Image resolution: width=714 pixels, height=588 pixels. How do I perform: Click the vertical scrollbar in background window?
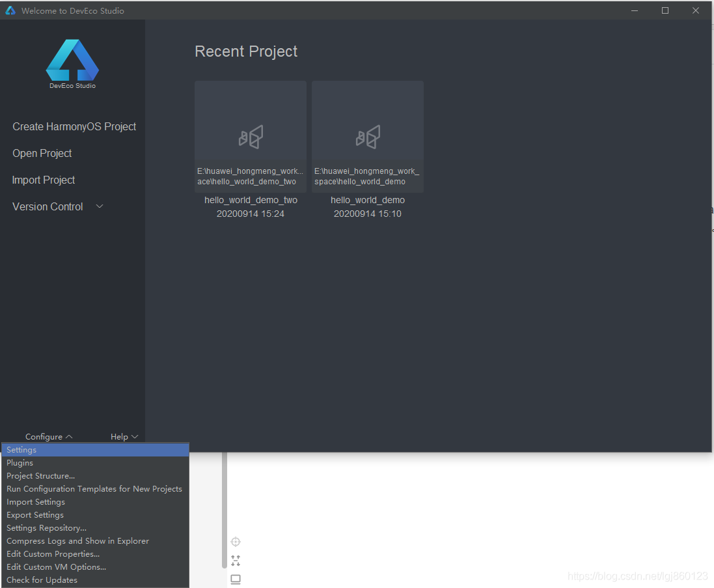click(224, 510)
